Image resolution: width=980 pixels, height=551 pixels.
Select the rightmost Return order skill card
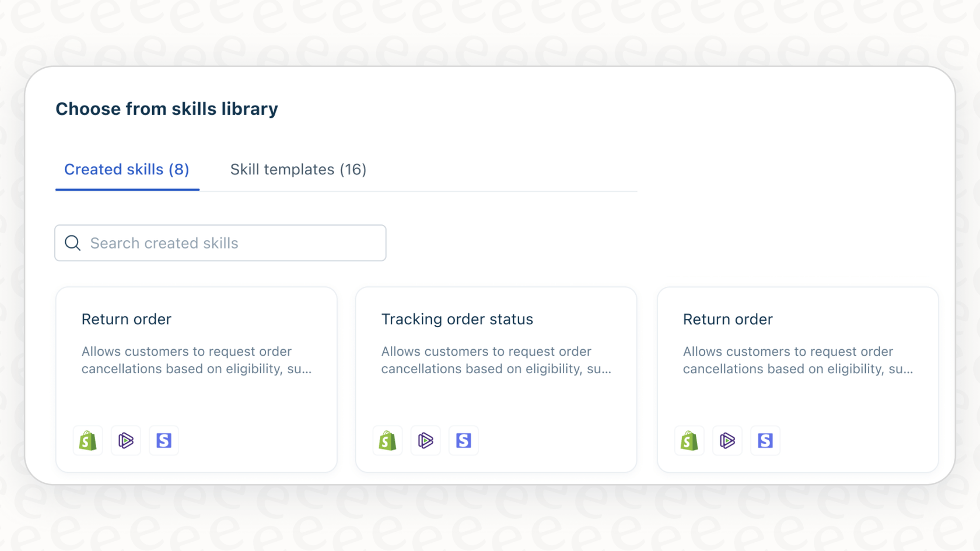pos(797,379)
